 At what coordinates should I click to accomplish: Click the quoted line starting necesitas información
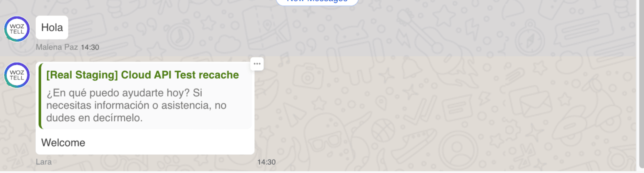[x=136, y=105]
